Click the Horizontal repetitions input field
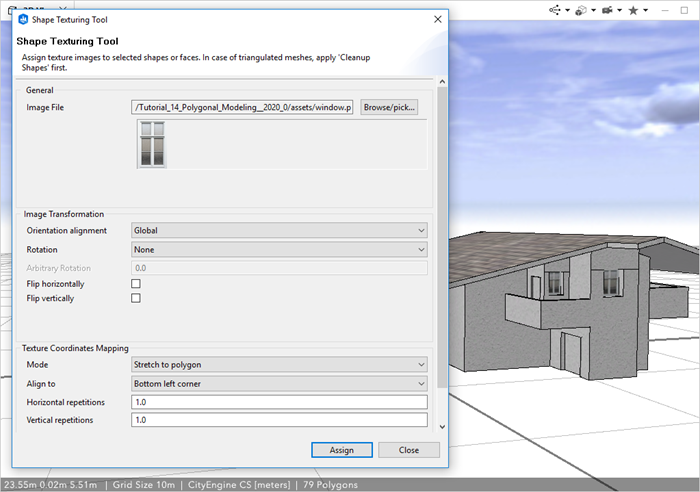This screenshot has height=492, width=700. [279, 402]
